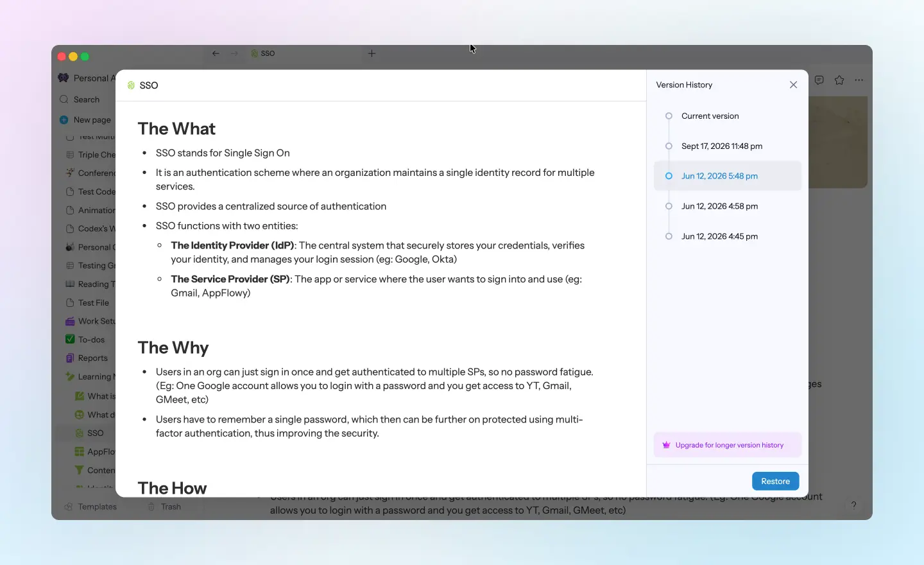Screen dimensions: 924x565
Task: Open the Work Setup page
Action: 90,321
